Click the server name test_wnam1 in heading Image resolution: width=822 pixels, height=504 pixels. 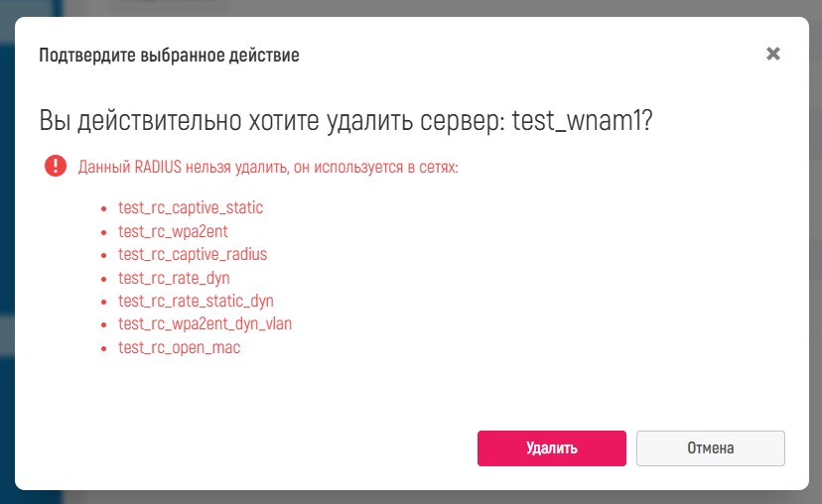[x=575, y=121]
